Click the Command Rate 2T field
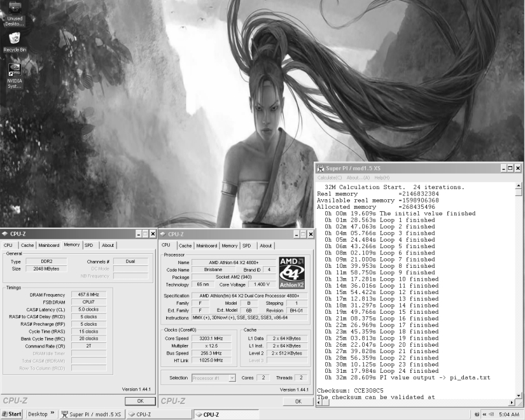Screen dimensions: 525x420 click(88, 346)
